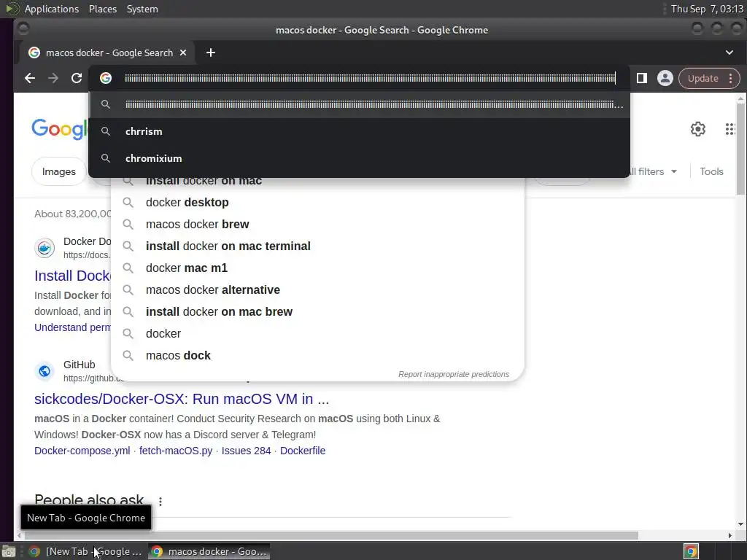Open search Tools
747x560 pixels.
click(x=711, y=171)
